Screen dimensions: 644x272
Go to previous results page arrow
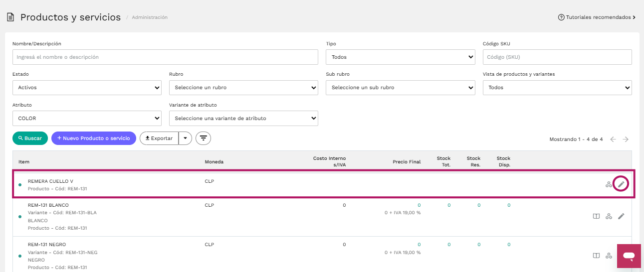click(613, 139)
